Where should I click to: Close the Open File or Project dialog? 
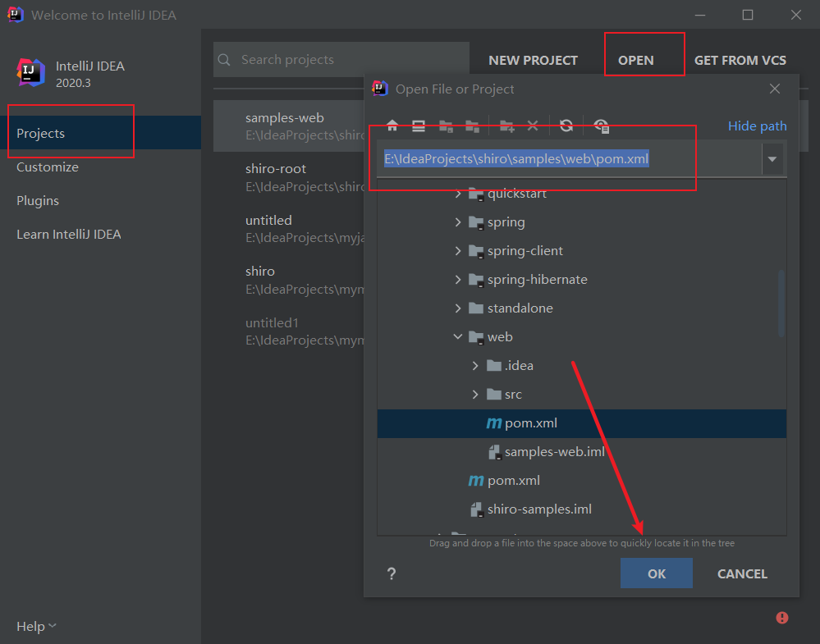775,89
